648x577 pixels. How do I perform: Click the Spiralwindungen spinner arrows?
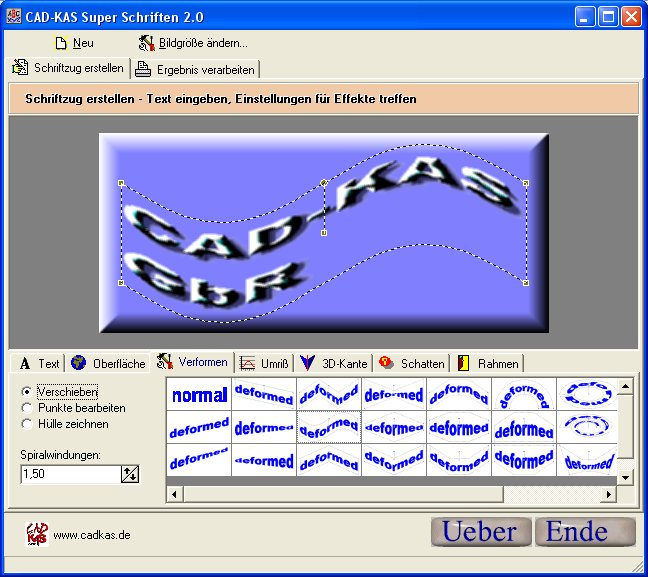point(129,473)
